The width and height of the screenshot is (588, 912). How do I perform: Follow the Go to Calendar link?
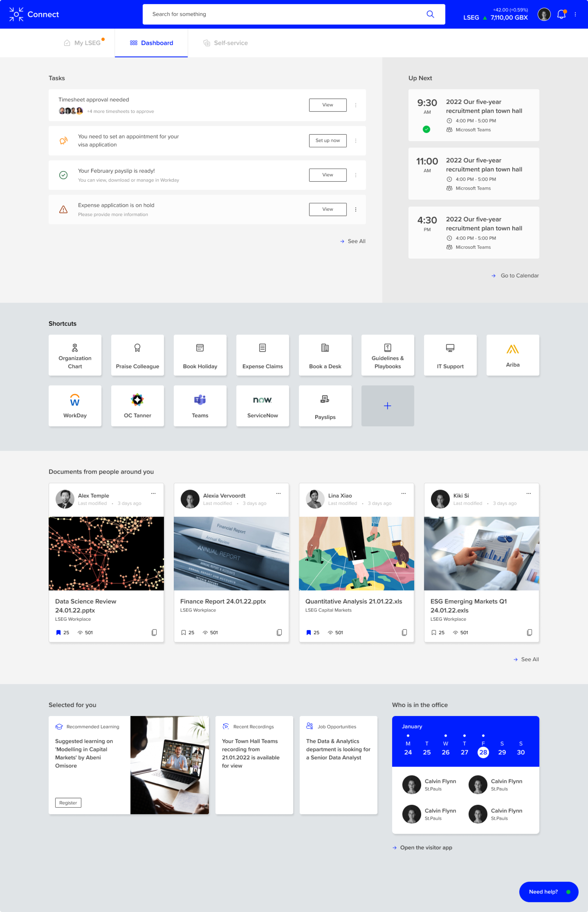coord(519,276)
